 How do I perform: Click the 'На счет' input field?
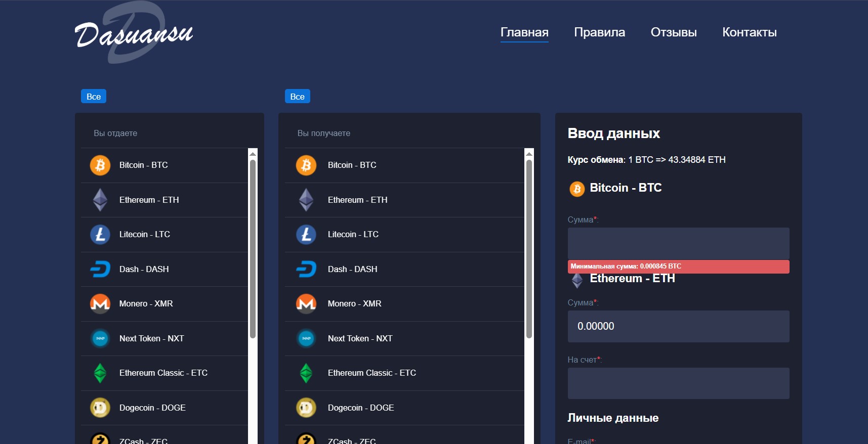click(x=678, y=383)
